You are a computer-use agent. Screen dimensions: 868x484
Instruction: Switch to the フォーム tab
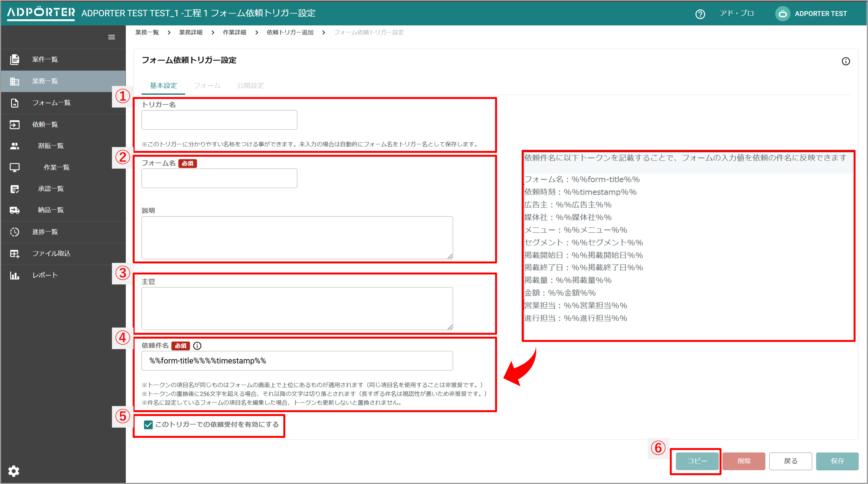[x=207, y=86]
